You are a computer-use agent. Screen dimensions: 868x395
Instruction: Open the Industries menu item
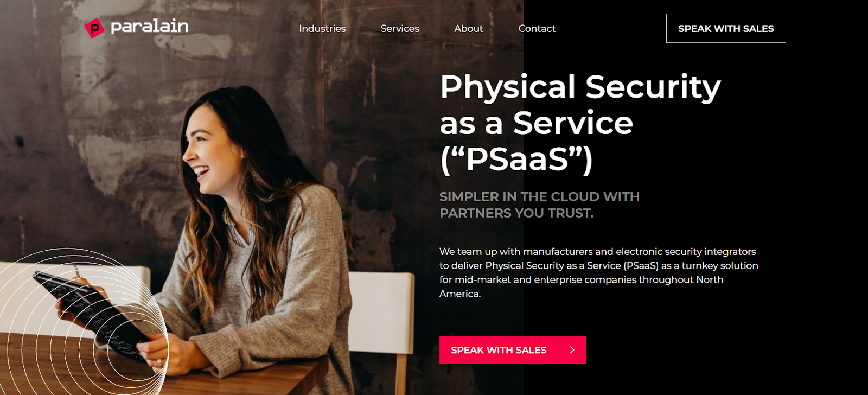pos(322,28)
